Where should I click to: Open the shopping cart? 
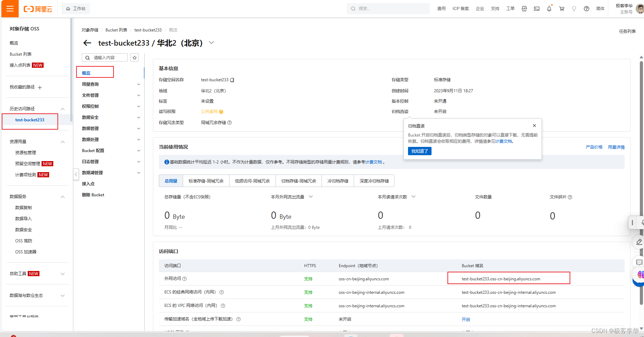562,9
